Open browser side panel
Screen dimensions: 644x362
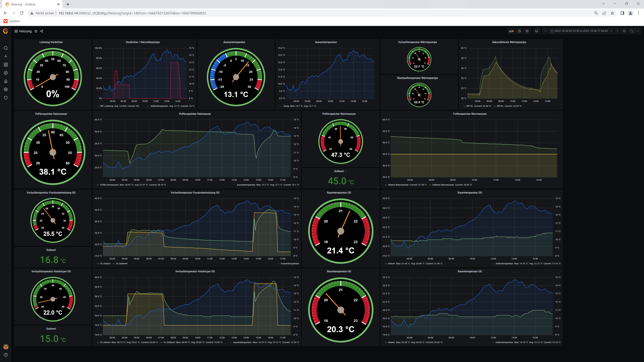(x=622, y=13)
